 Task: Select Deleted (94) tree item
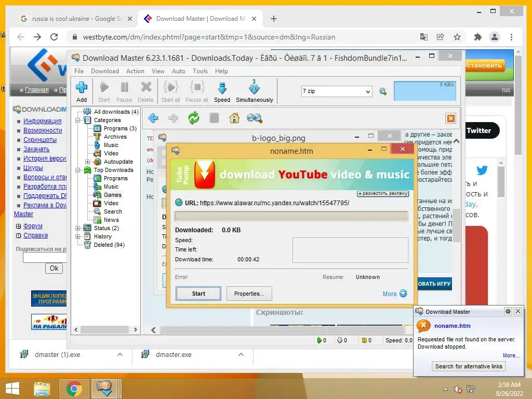pyautogui.click(x=109, y=245)
